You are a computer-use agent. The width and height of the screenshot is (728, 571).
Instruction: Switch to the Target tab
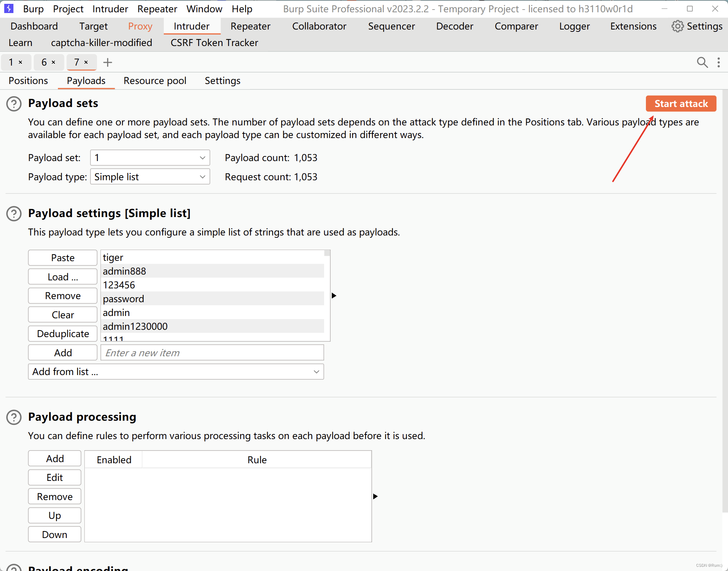tap(93, 26)
